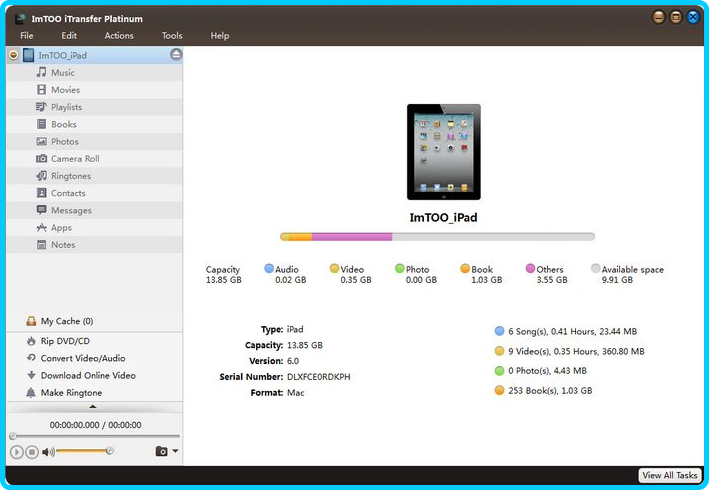Open the Notes icon in sidebar

click(x=42, y=245)
